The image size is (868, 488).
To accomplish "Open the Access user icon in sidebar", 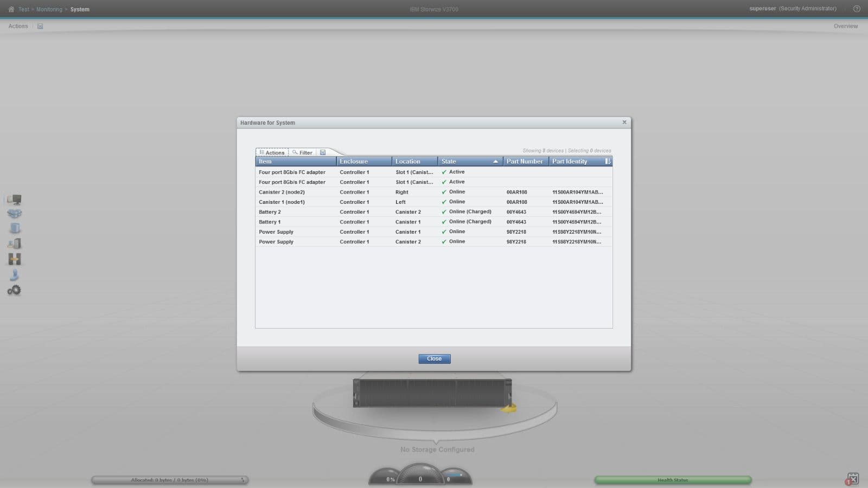I will [x=14, y=275].
